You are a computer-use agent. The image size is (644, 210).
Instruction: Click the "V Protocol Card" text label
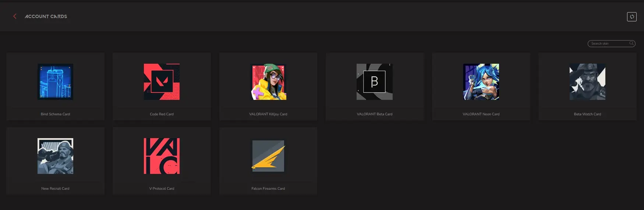(x=162, y=189)
